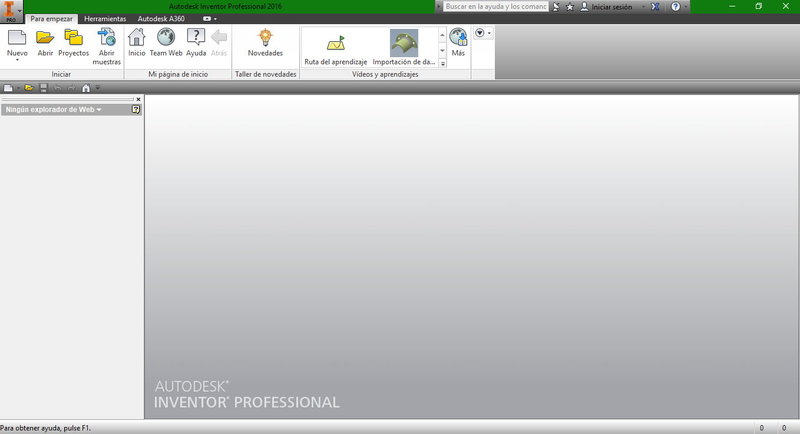
Task: Click the Atrás back arrow
Action: tap(219, 38)
